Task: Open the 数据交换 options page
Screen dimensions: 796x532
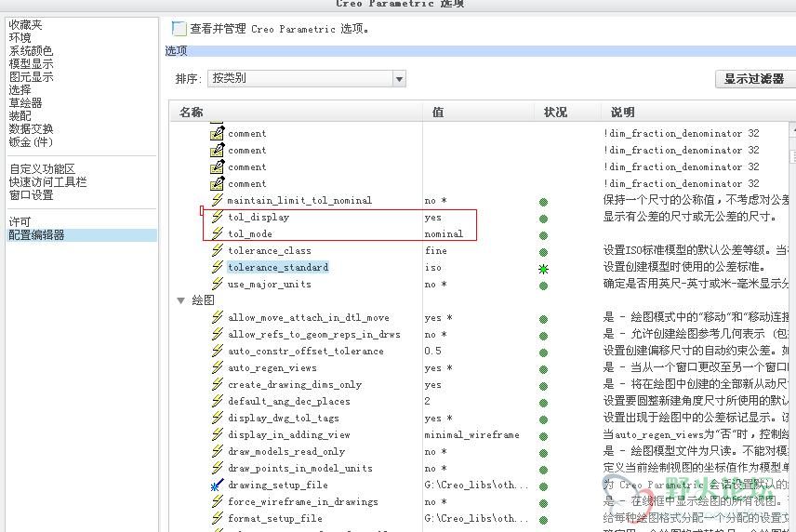Action: (31, 129)
